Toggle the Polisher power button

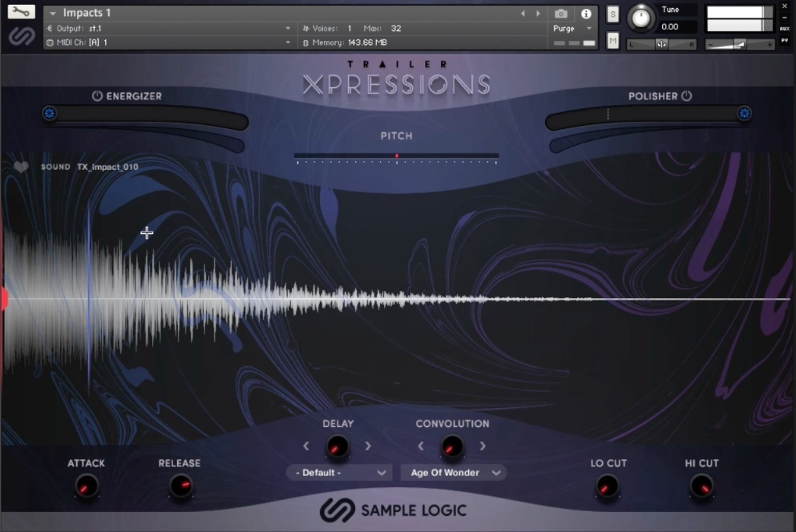686,96
